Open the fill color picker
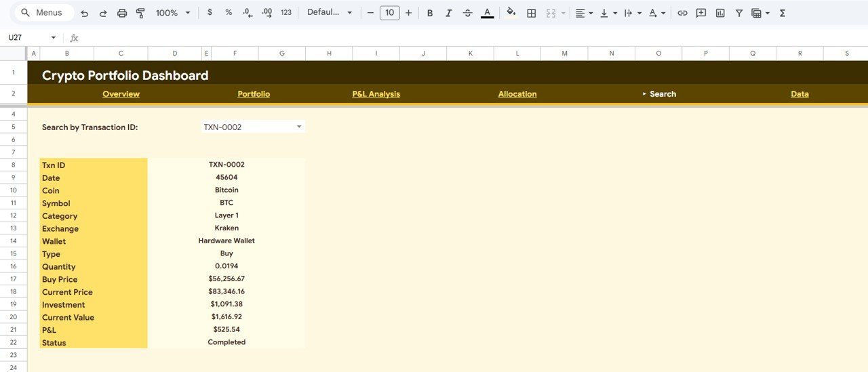868x372 pixels. click(x=511, y=13)
